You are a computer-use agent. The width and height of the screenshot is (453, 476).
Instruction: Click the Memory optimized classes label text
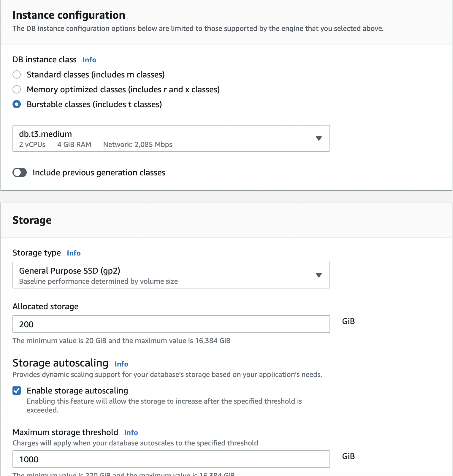(123, 89)
